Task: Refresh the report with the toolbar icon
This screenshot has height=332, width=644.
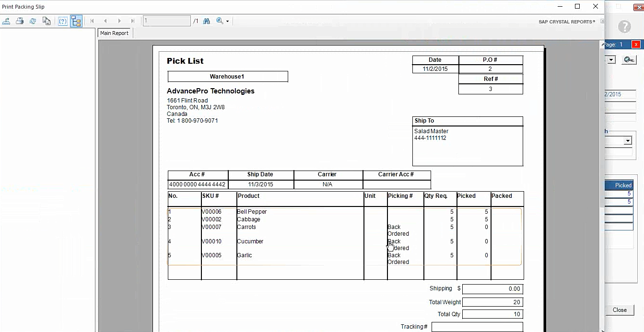Action: coord(33,21)
